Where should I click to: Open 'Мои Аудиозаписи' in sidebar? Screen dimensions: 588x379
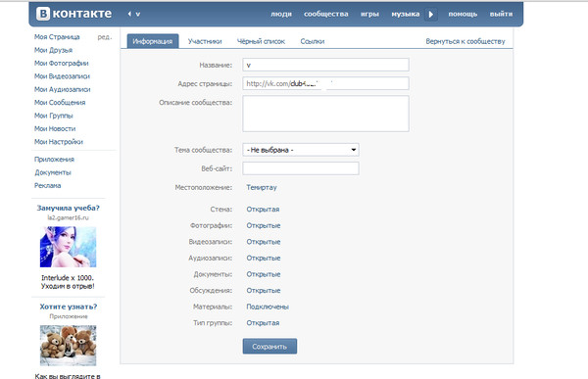63,89
